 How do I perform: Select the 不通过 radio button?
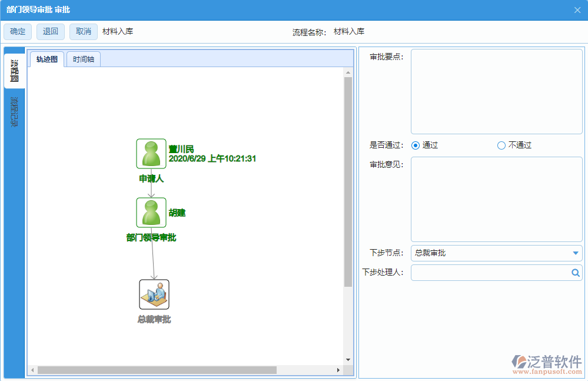tap(501, 145)
